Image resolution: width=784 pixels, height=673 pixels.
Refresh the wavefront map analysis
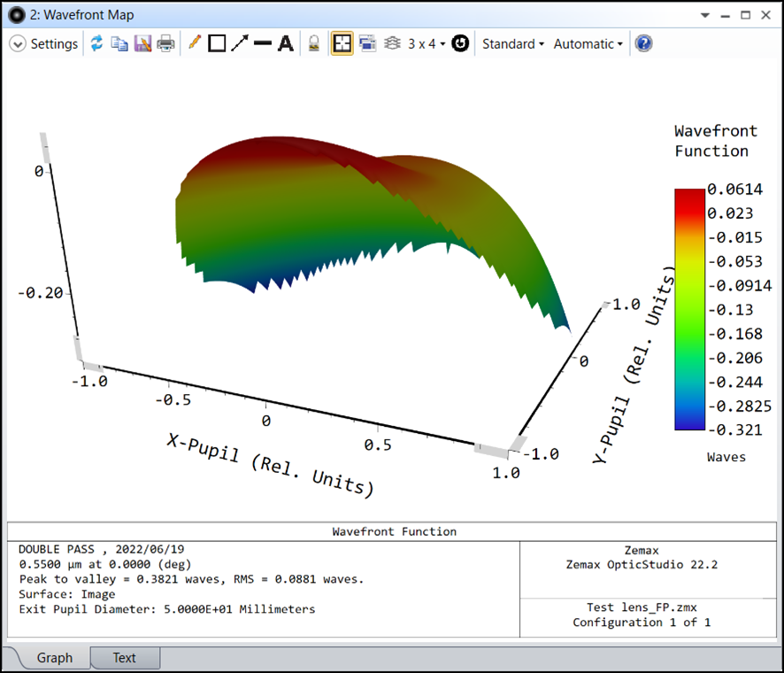tap(96, 43)
